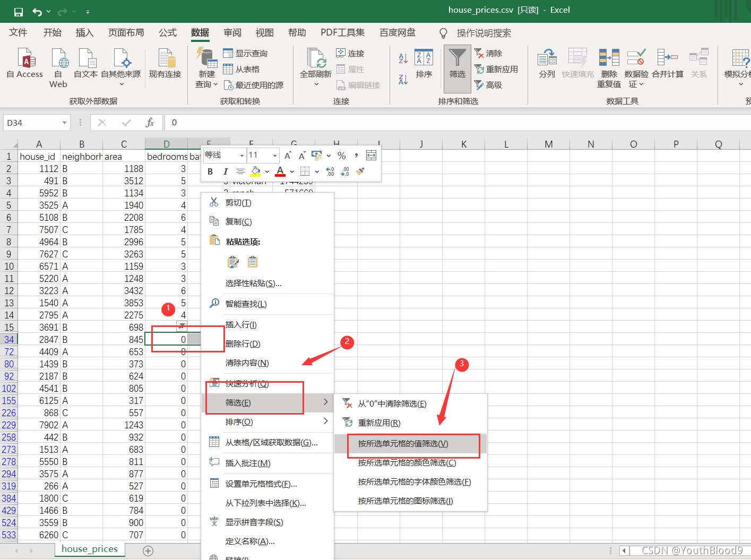Click Sort Z to A icon
This screenshot has width=751, height=560.
403,80
